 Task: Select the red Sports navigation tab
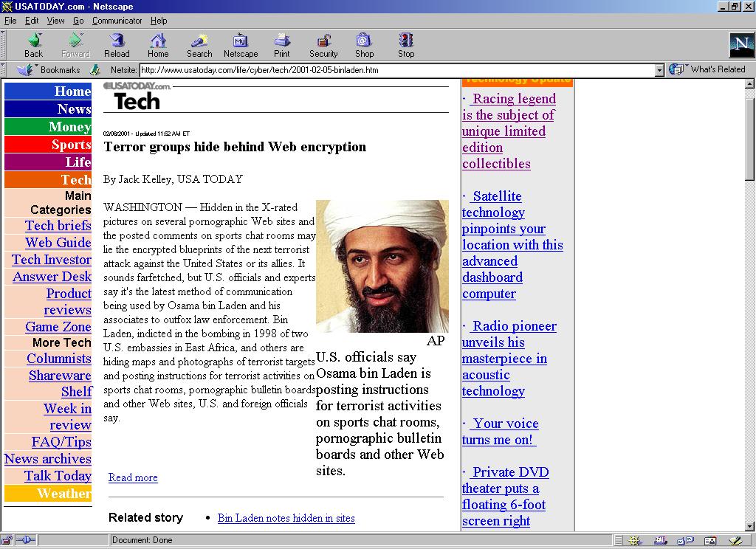[48, 145]
